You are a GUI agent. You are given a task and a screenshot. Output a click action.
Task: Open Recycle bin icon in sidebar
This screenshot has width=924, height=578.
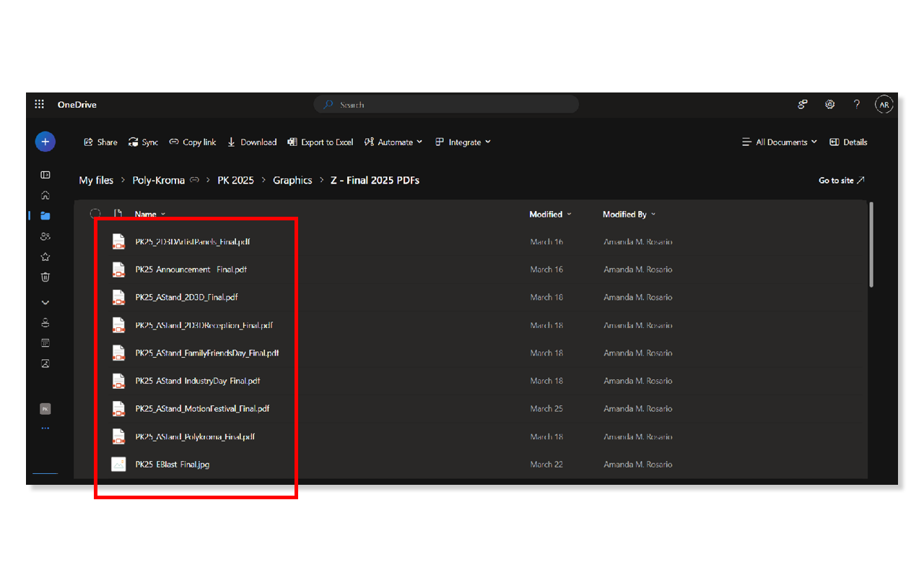pyautogui.click(x=45, y=277)
